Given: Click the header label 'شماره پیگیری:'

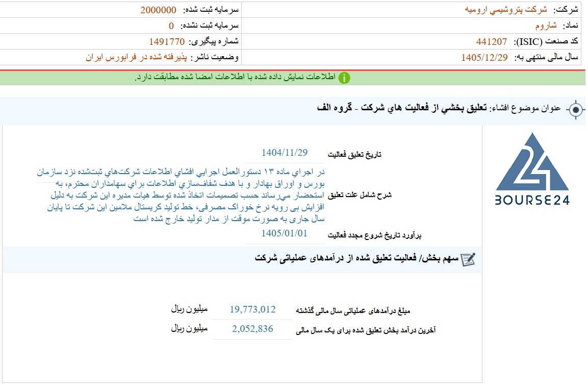Looking at the screenshot, I should [213, 41].
